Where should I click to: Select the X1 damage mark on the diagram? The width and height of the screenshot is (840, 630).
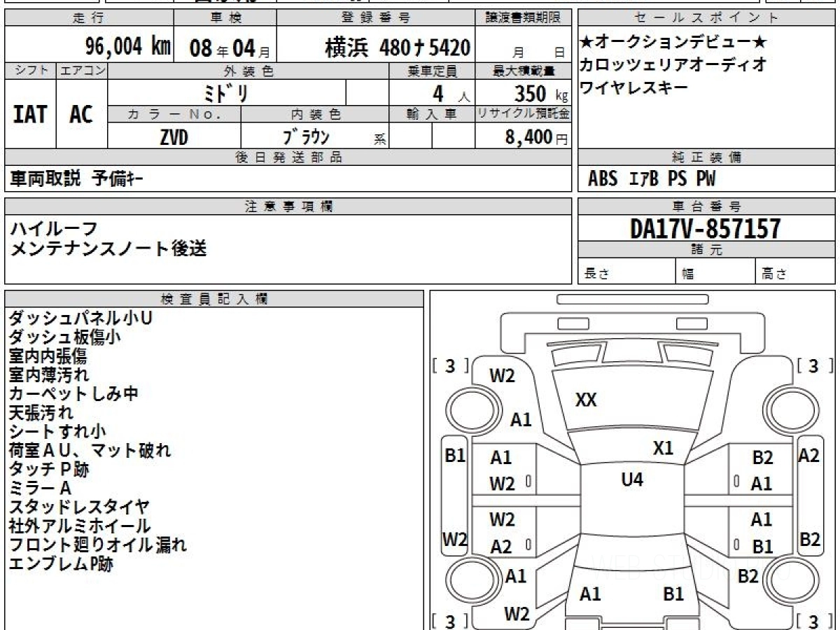click(663, 448)
